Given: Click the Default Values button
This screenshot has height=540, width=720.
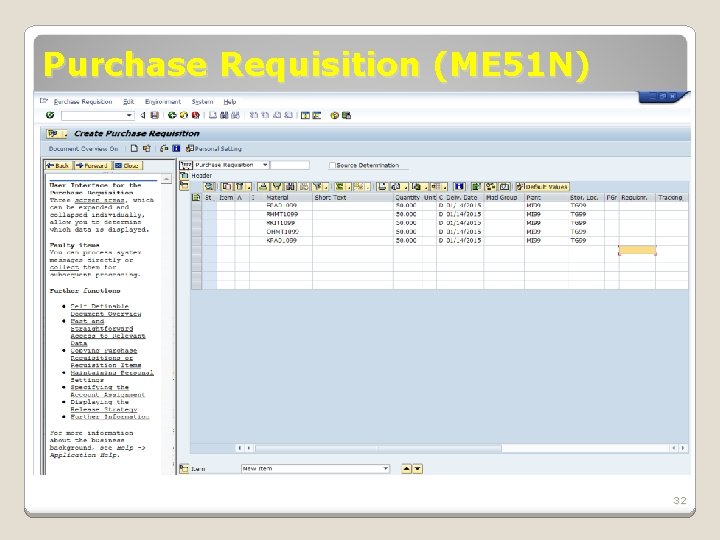Looking at the screenshot, I should 543,186.
